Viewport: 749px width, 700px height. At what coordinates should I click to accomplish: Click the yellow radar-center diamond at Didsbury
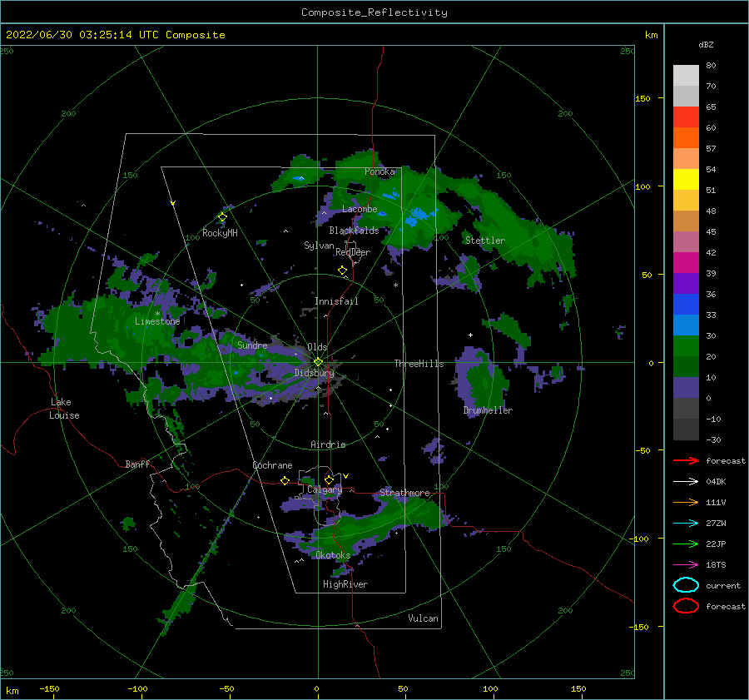318,362
